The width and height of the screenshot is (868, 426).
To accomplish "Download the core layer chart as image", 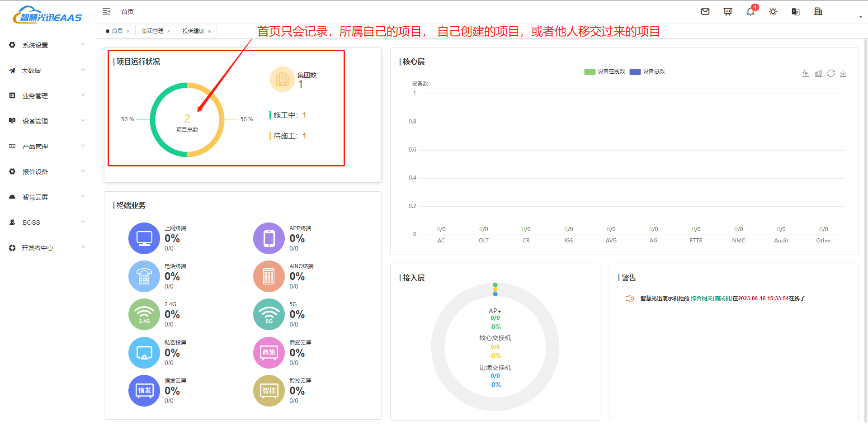I will tap(843, 73).
